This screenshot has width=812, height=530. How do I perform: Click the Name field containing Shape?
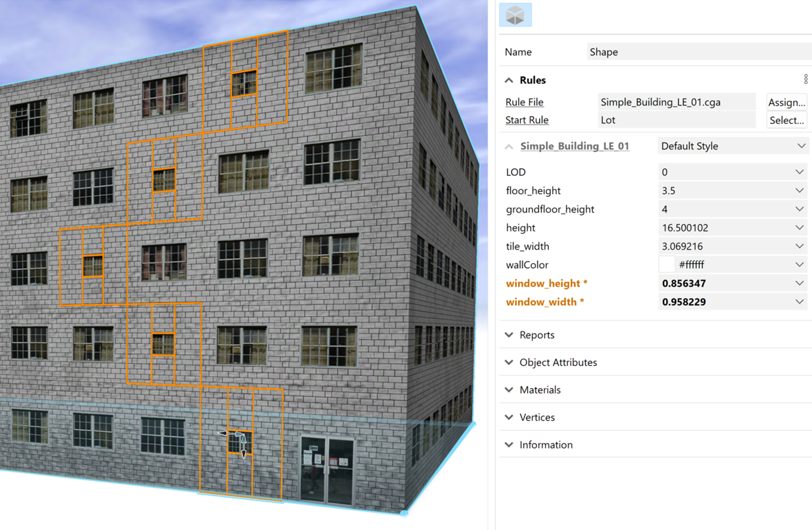(x=698, y=52)
